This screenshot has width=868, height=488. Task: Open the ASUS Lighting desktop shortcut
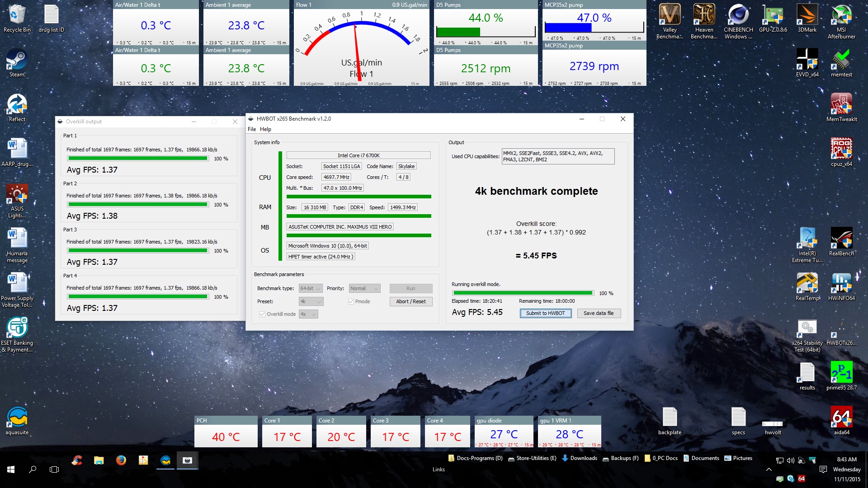[17, 201]
